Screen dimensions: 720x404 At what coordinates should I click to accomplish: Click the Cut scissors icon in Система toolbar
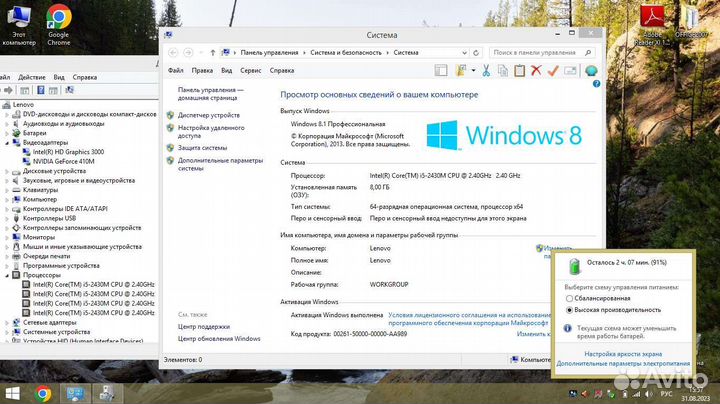click(486, 71)
